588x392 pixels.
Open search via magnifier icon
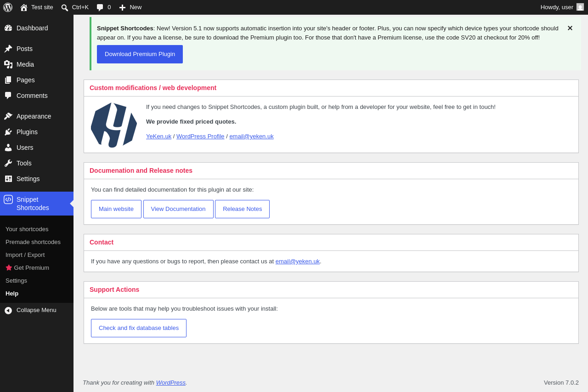pos(65,7)
